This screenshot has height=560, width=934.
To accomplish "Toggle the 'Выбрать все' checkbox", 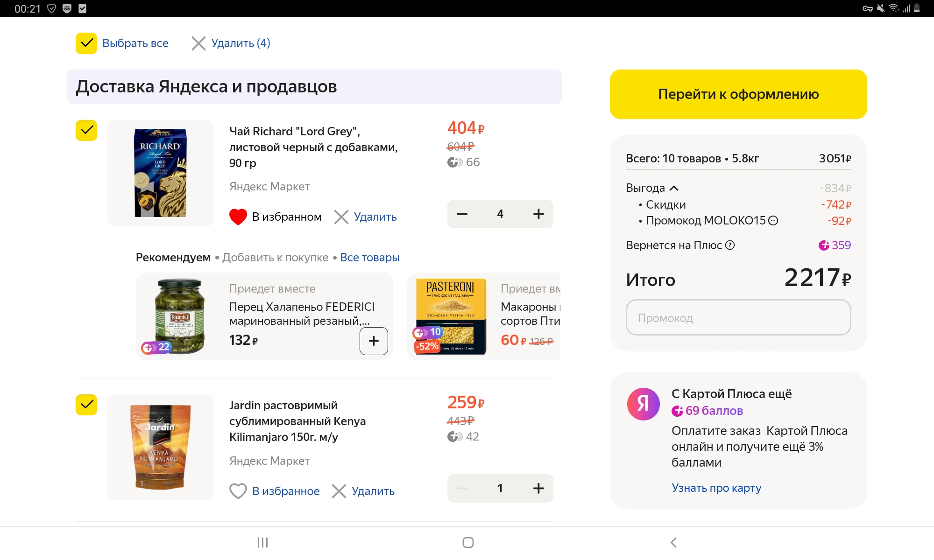I will point(86,43).
